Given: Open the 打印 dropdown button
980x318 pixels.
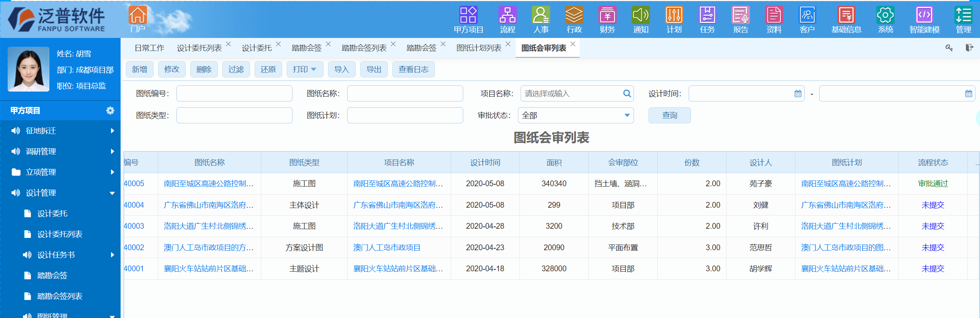Looking at the screenshot, I should click(305, 70).
